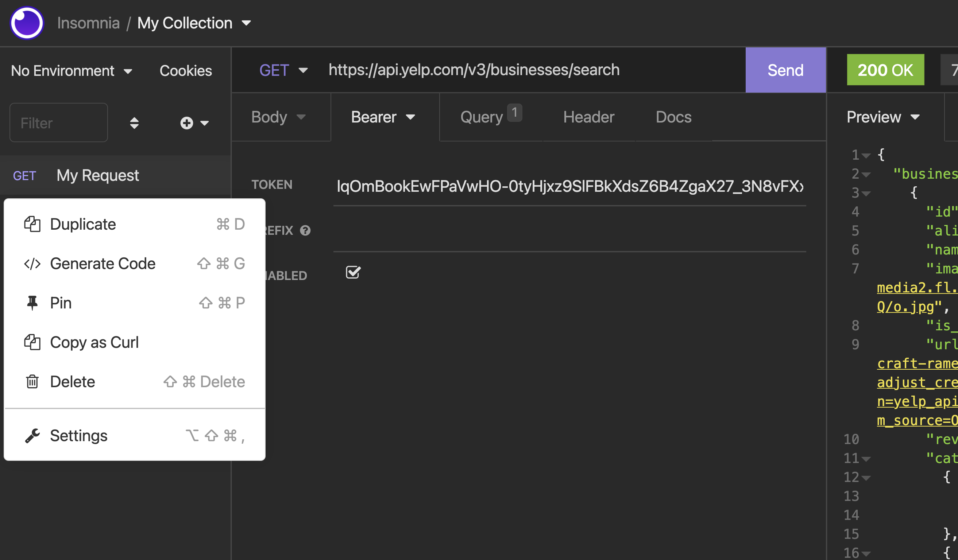Collapse JSON line 2 fold arrow
Image resolution: width=958 pixels, height=560 pixels.
tap(866, 175)
